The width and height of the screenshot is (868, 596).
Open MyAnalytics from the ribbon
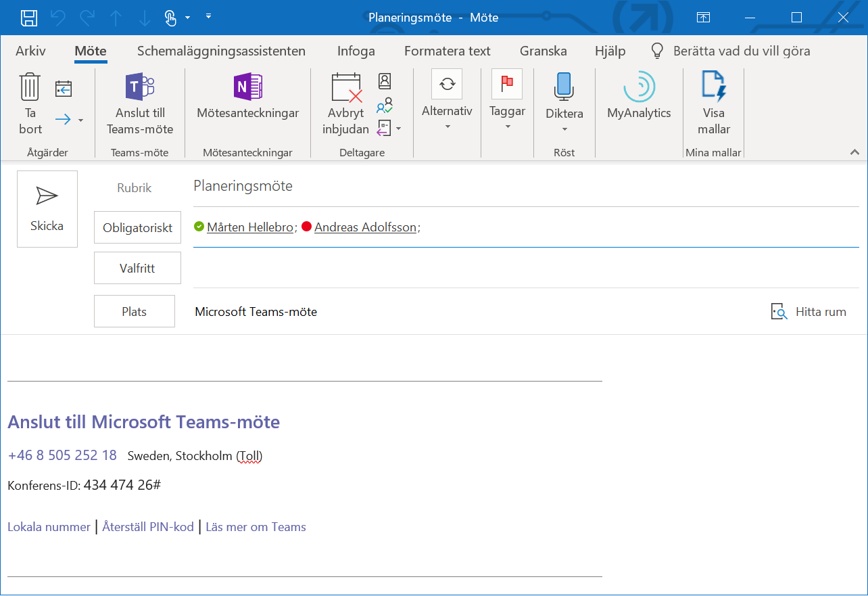[x=639, y=95]
